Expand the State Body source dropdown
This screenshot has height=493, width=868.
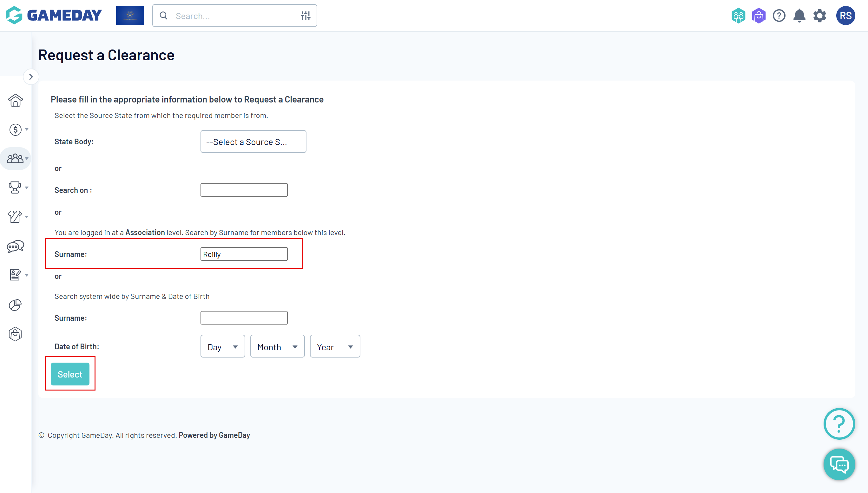[x=253, y=141]
